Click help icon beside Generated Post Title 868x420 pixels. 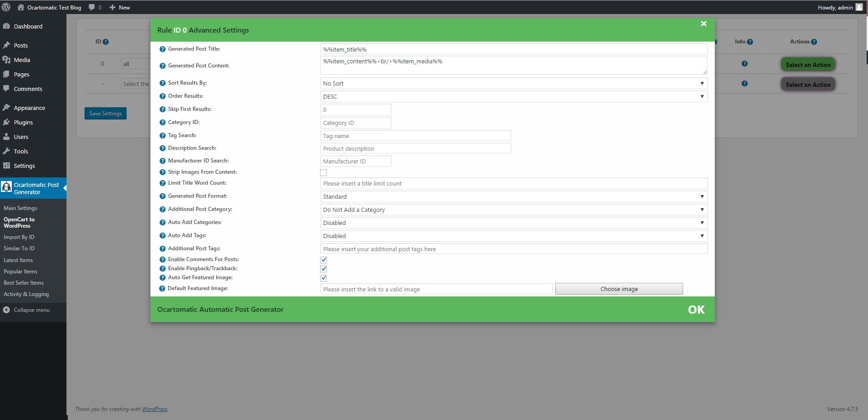[x=162, y=49]
